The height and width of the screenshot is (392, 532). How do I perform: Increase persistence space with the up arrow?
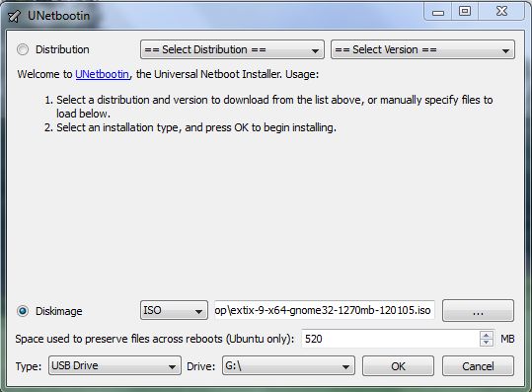[487, 335]
